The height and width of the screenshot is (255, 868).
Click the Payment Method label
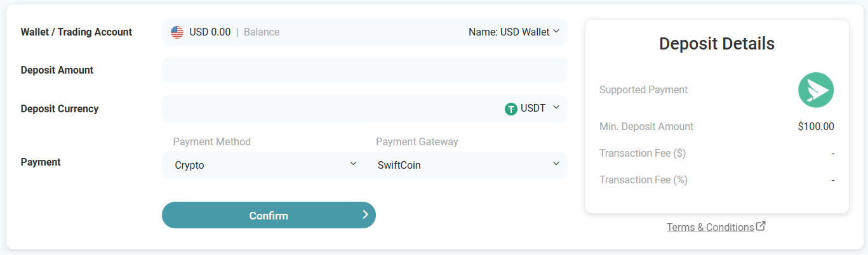click(x=211, y=141)
